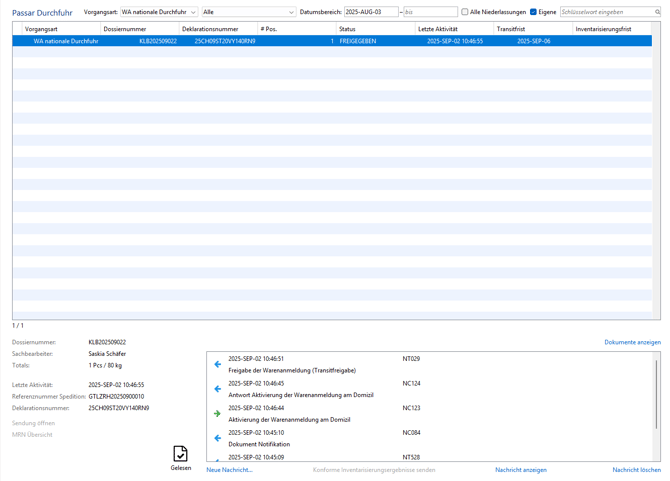The width and height of the screenshot is (670, 481).
Task: Click the 1 / 1 record counter
Action: pos(18,326)
